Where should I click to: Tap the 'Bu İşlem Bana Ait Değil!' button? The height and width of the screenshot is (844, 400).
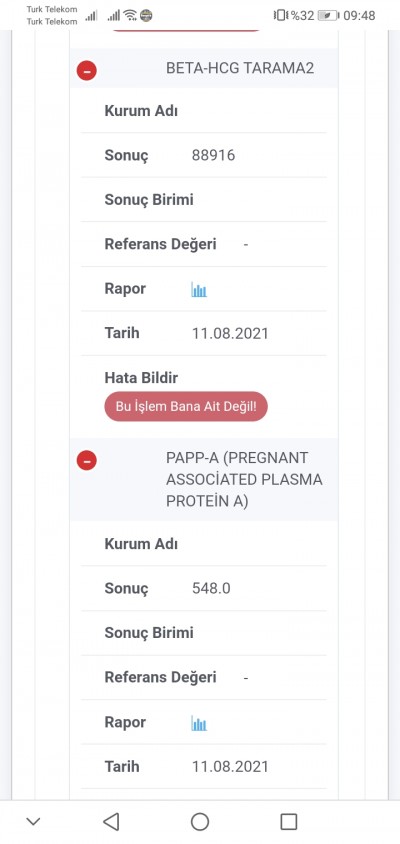[186, 406]
